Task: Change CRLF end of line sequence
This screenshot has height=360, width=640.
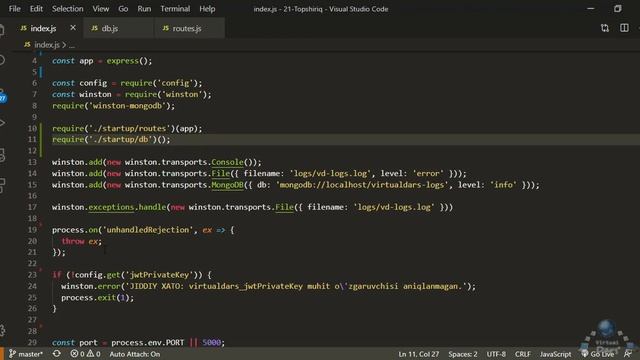Action: (x=522, y=354)
